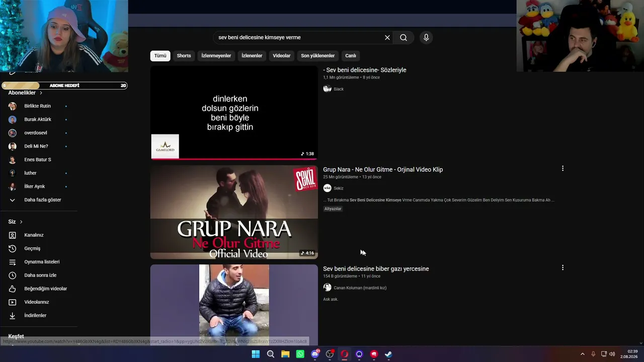Click the 'Ask ask.' description text
The width and height of the screenshot is (644, 362).
pos(331,299)
